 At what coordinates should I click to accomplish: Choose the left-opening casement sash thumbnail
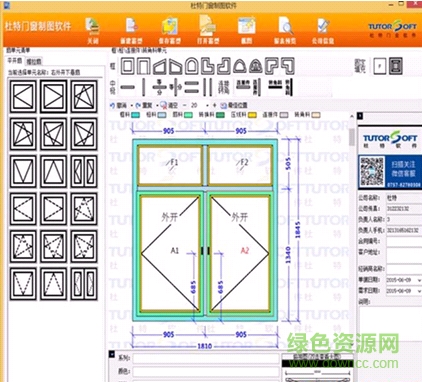pos(23,96)
